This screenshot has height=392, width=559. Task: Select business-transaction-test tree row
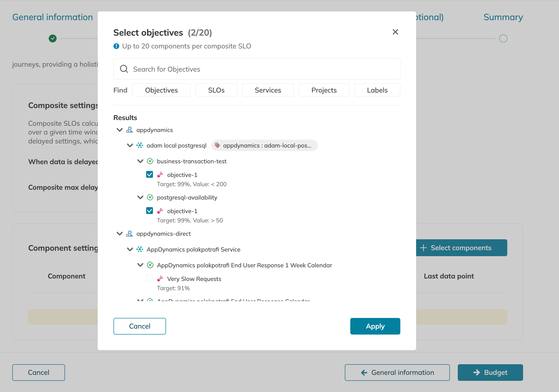[192, 161]
